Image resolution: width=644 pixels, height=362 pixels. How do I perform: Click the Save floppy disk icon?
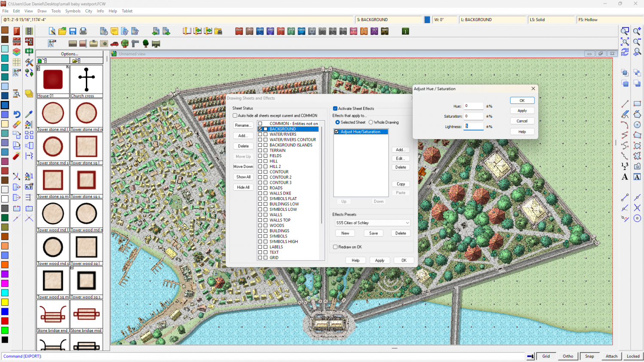pos(73,31)
